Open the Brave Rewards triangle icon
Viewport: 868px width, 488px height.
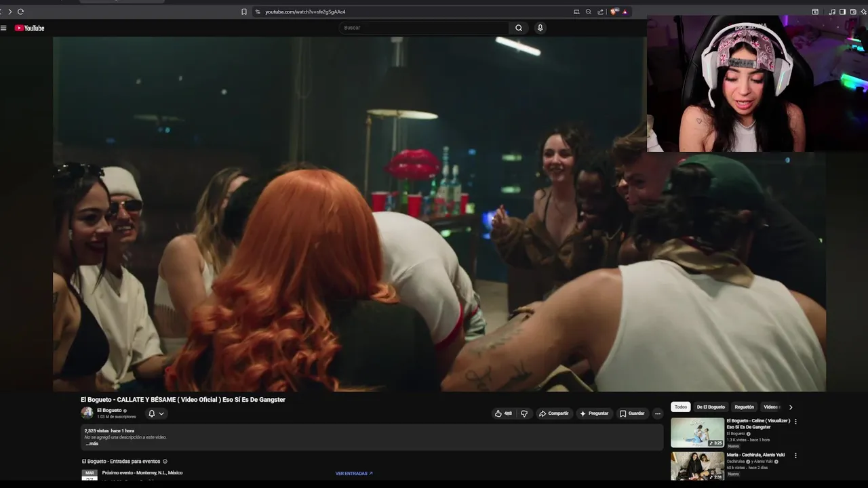tap(625, 12)
